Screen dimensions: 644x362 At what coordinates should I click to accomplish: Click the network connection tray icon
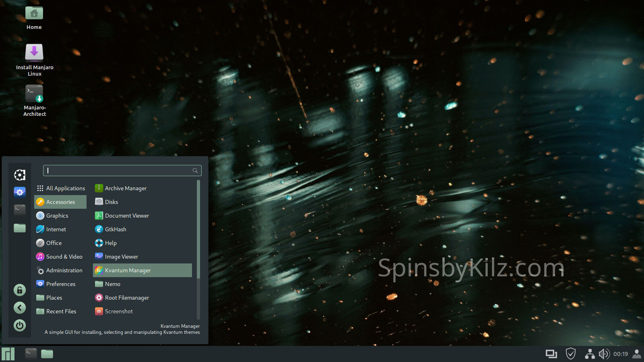590,354
